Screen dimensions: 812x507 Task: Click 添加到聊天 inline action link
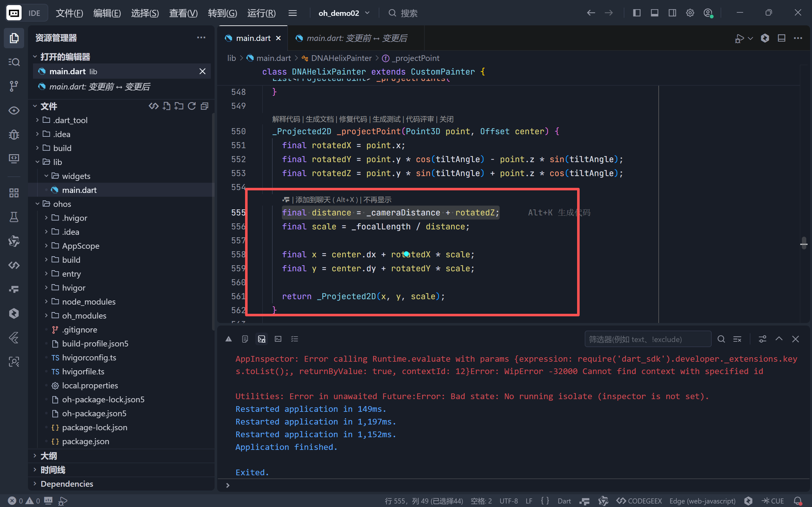click(312, 200)
